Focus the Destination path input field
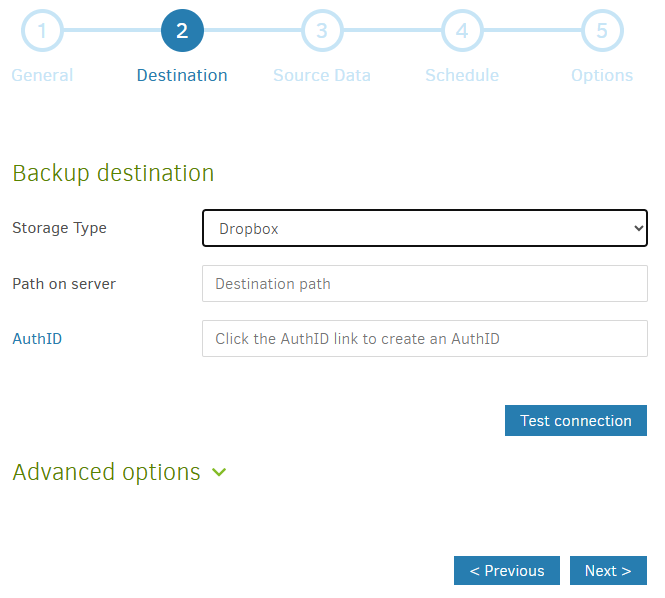 point(425,283)
